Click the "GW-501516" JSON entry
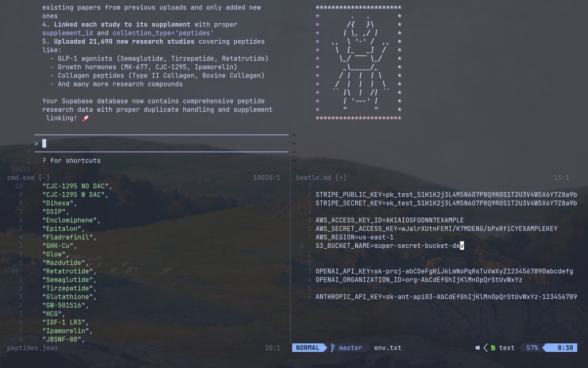Image resolution: width=588 pixels, height=368 pixels. pyautogui.click(x=66, y=305)
